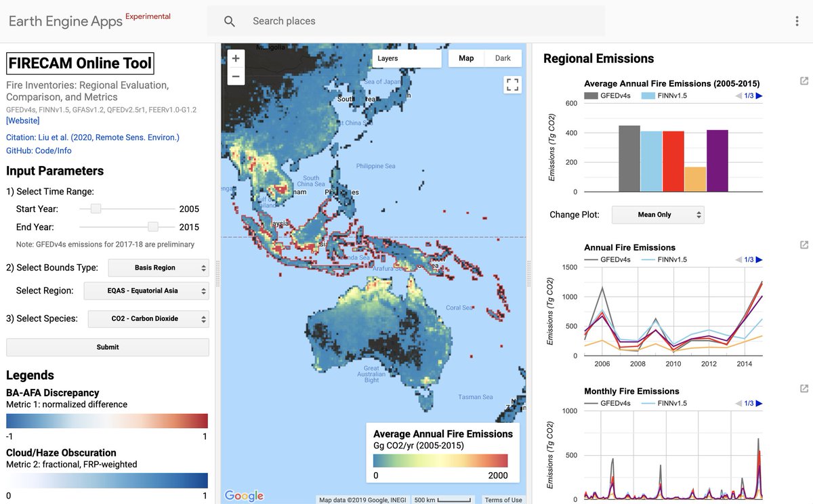The width and height of the screenshot is (813, 504).
Task: Click the red emissions bar
Action: coord(673,161)
